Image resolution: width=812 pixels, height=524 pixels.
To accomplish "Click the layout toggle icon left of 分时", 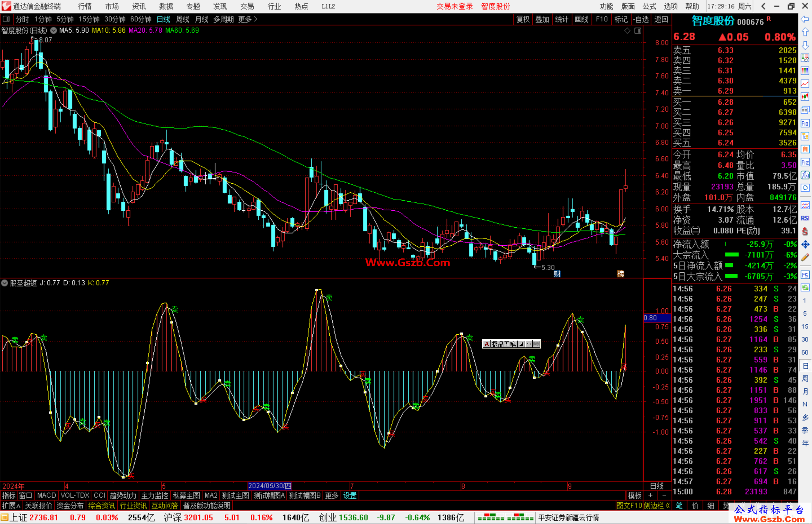I will click(x=6, y=19).
